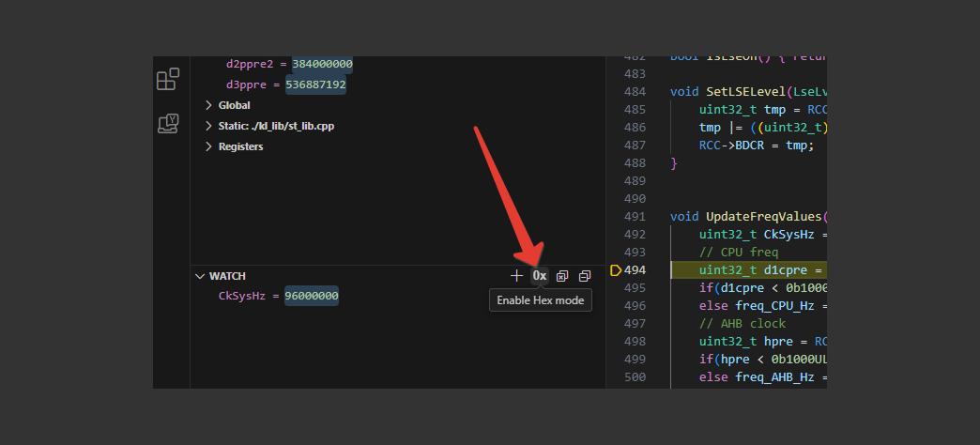This screenshot has width=980, height=445.
Task: Expand the Global variables scope
Action: (208, 105)
